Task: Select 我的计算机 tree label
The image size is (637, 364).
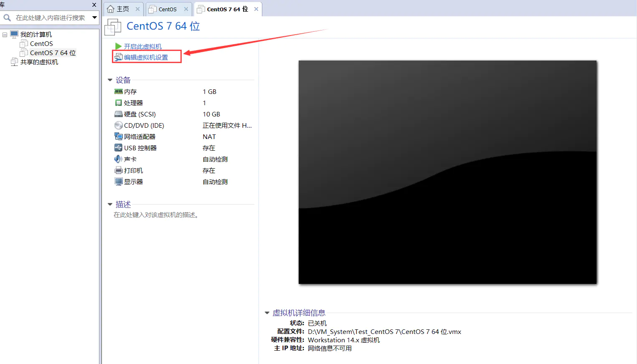Action: click(36, 34)
